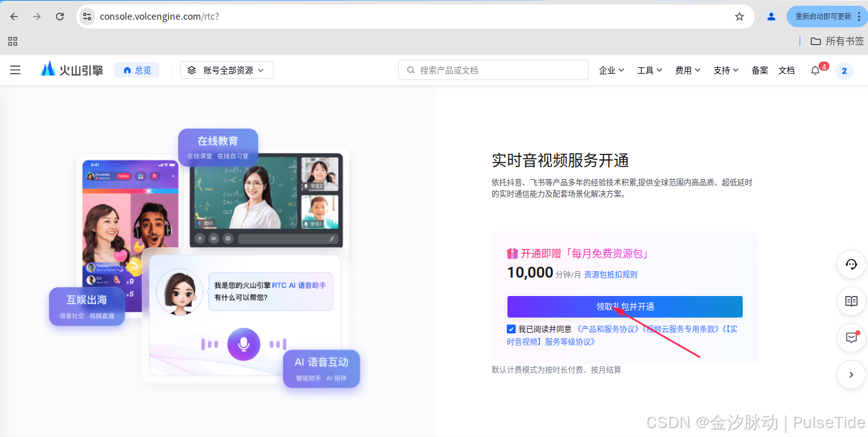This screenshot has width=868, height=437.
Task: Click the AI 语音互动 scene card
Action: pyautogui.click(x=321, y=369)
